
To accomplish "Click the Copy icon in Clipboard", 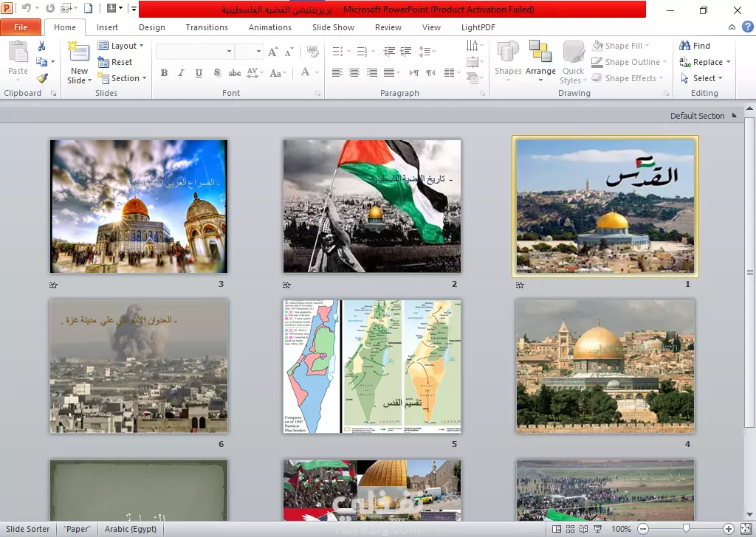I will (x=42, y=62).
